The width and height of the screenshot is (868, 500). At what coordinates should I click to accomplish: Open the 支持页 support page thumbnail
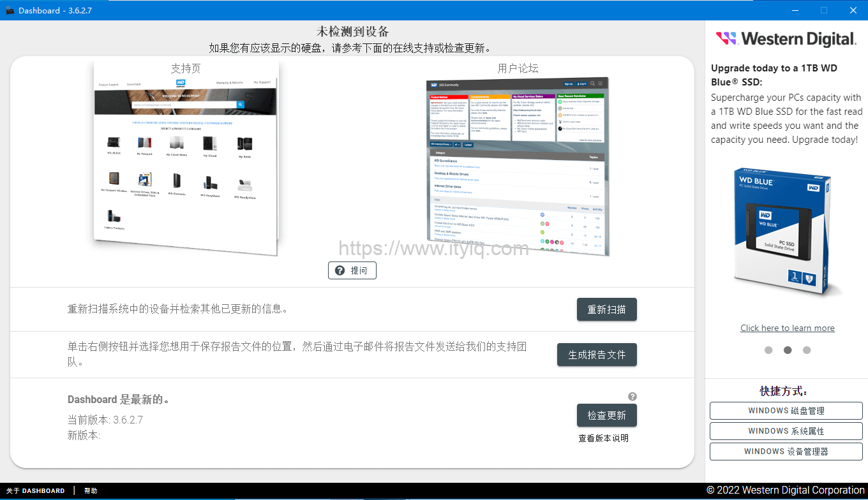coord(186,159)
